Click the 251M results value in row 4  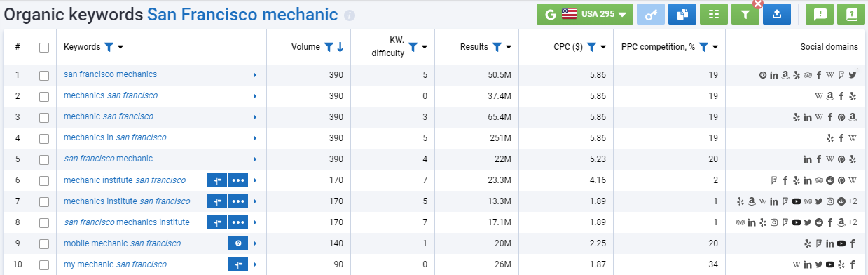pyautogui.click(x=500, y=138)
